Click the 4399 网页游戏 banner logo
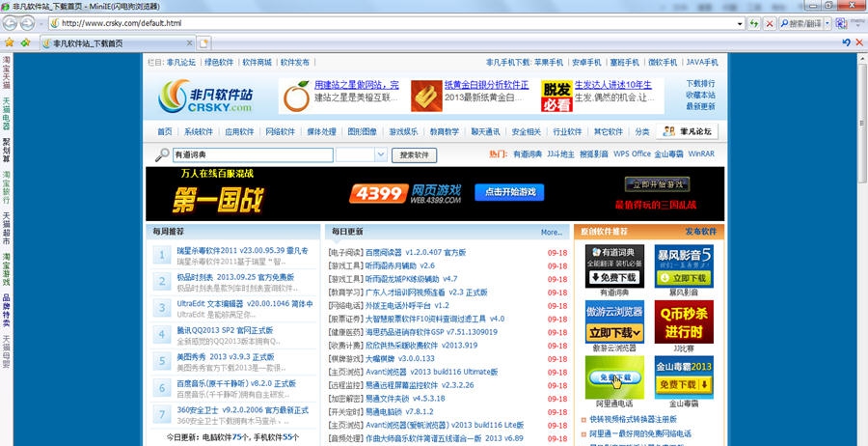This screenshot has width=868, height=446. (405, 194)
